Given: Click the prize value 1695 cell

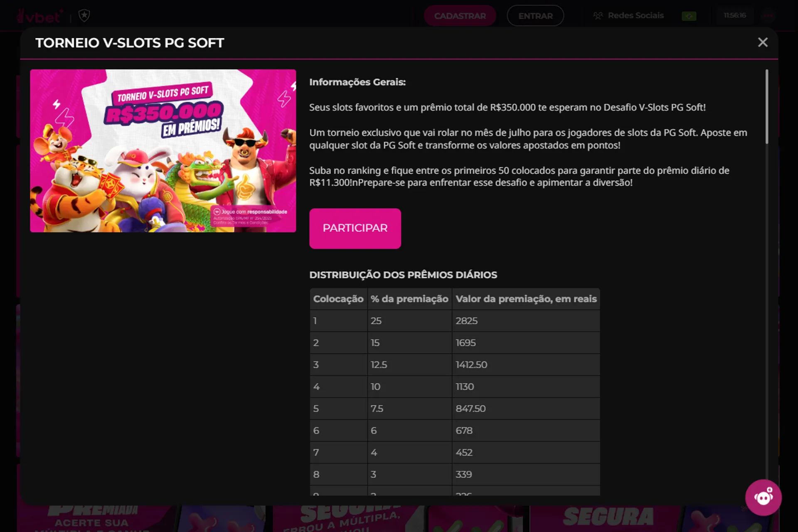Looking at the screenshot, I should click(x=526, y=343).
